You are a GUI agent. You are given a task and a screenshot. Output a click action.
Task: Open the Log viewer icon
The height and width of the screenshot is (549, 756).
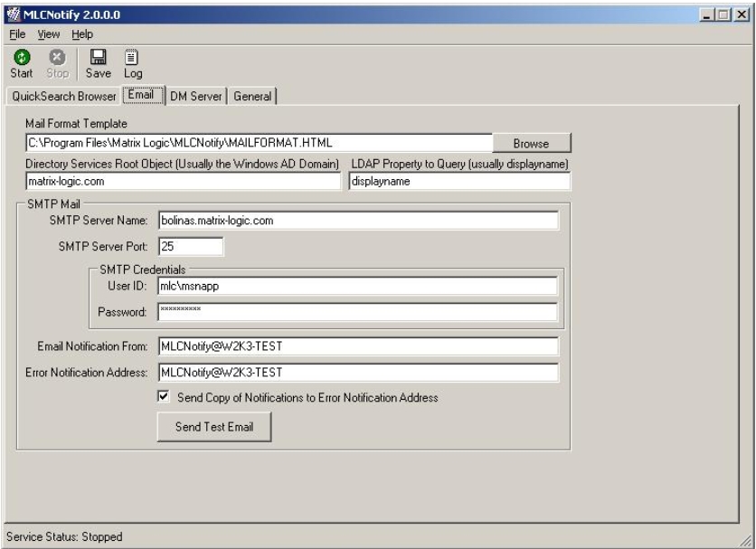tap(131, 57)
